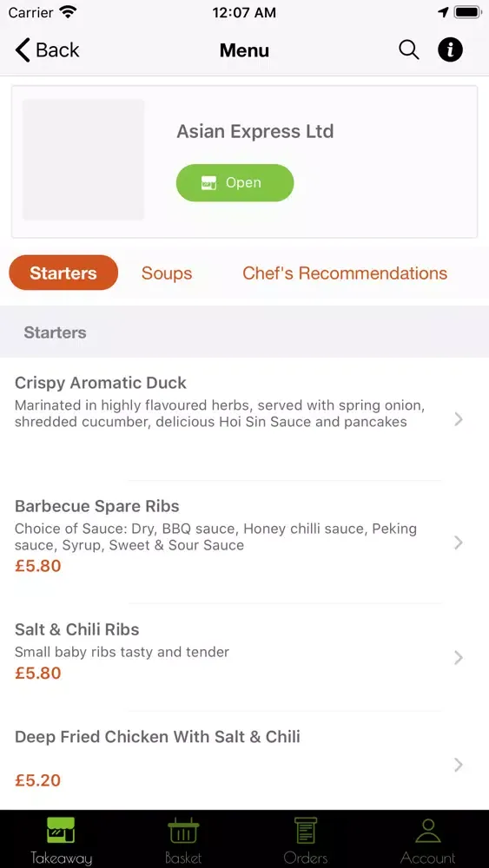
Task: Switch to the Soups category tab
Action: [x=167, y=273]
